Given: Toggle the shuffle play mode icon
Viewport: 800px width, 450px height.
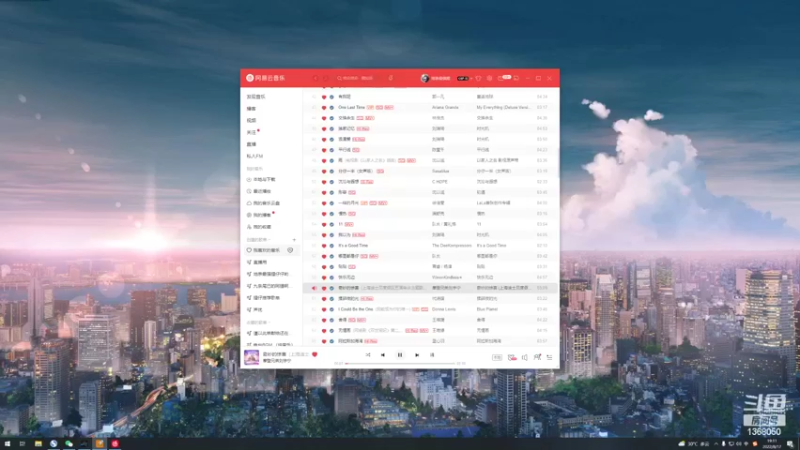Looking at the screenshot, I should [x=367, y=355].
